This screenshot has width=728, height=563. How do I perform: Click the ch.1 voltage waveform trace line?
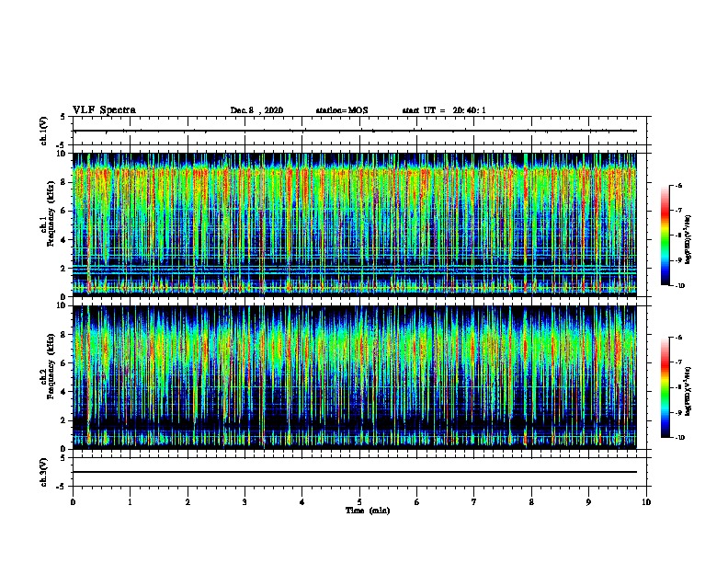click(x=355, y=131)
